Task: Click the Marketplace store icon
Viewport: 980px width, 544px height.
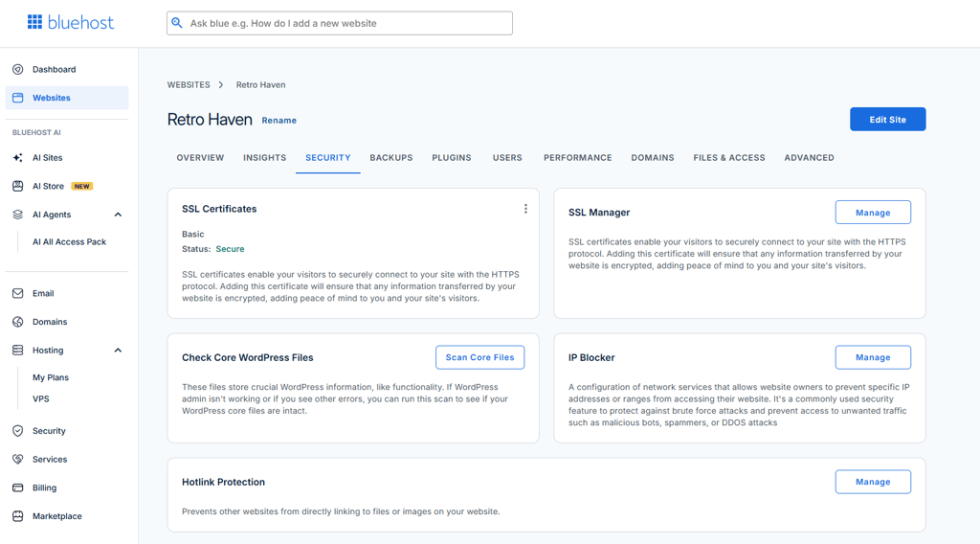Action: click(17, 516)
